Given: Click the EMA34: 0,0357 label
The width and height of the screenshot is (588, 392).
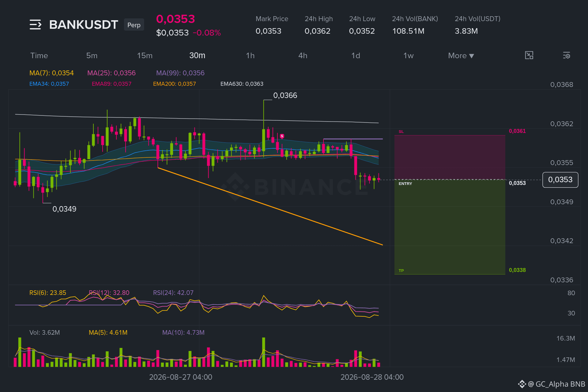Looking at the screenshot, I should 49,84.
